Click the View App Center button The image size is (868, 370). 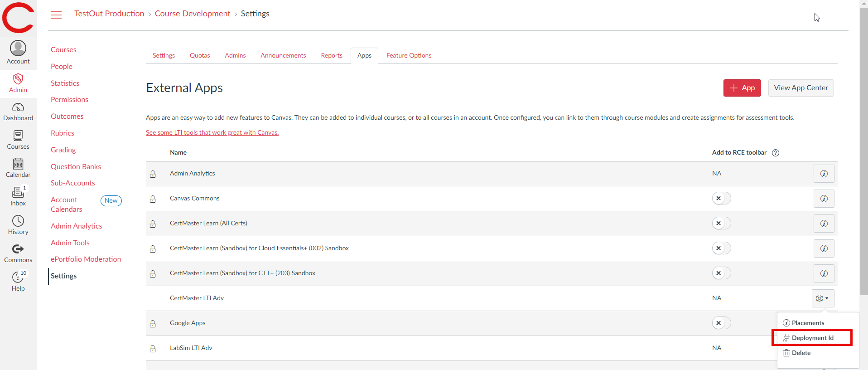point(801,88)
